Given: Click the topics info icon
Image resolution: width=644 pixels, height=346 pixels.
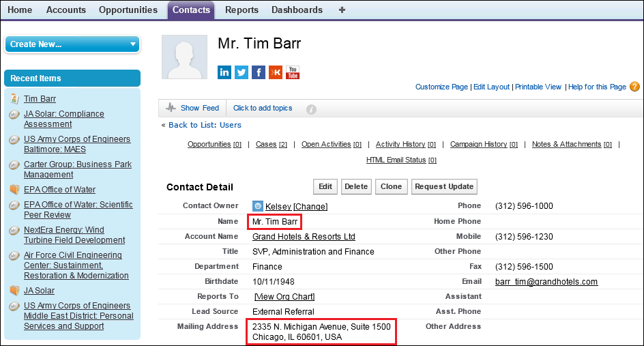Looking at the screenshot, I should tap(311, 109).
